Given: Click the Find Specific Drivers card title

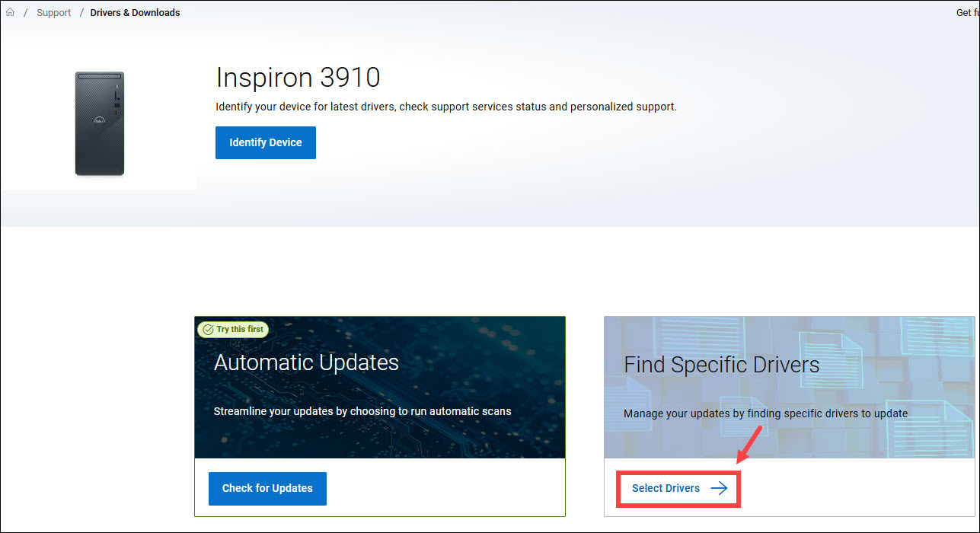Looking at the screenshot, I should click(x=721, y=365).
